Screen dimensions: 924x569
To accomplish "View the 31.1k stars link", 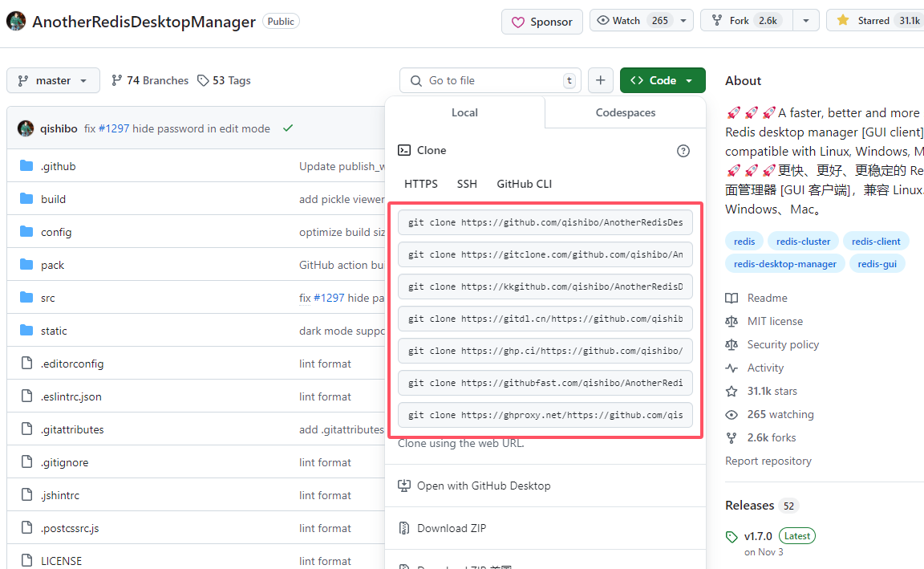I will click(772, 391).
